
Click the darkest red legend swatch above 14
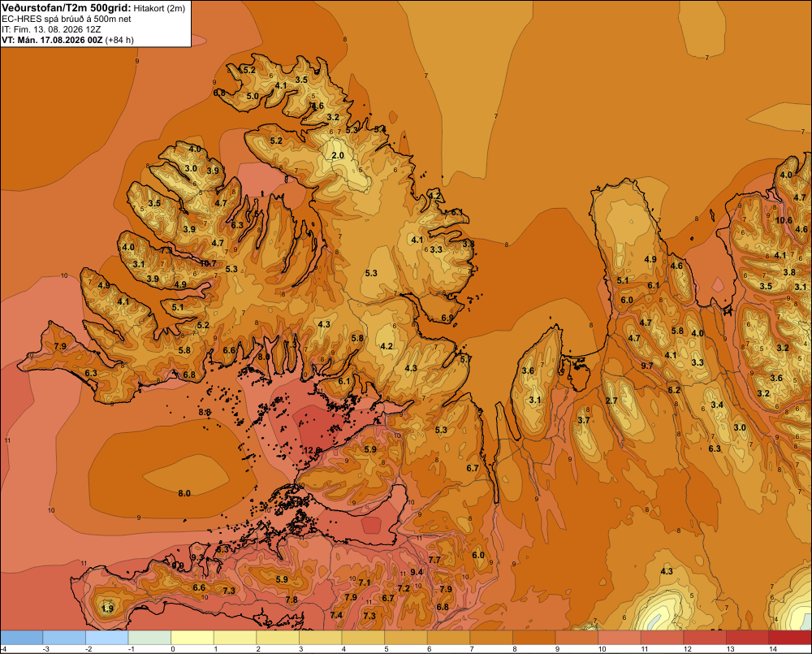click(x=790, y=638)
